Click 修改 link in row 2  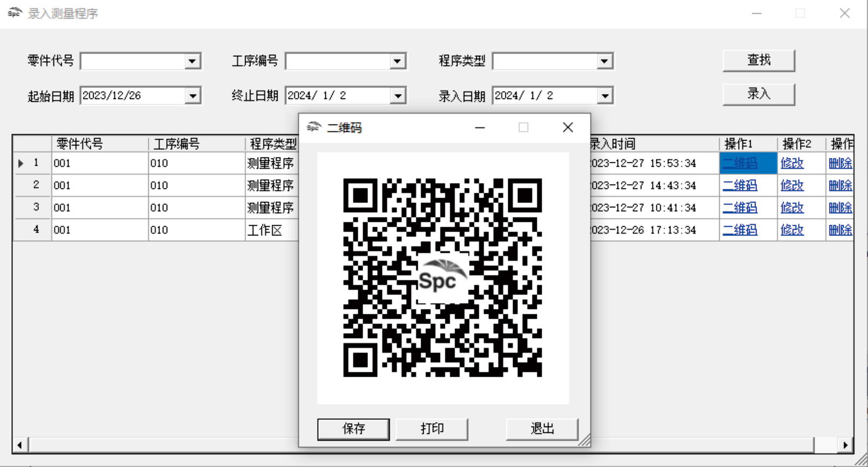point(792,186)
